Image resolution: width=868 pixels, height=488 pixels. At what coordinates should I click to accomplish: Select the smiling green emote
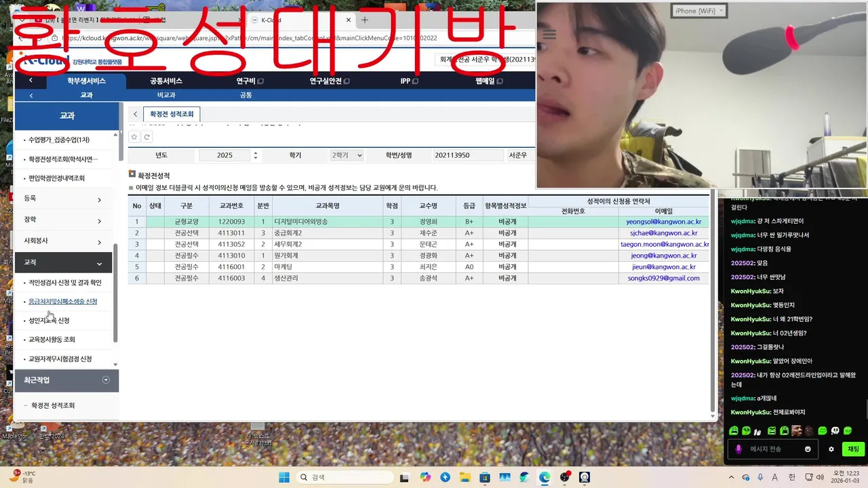pyautogui.click(x=823, y=430)
